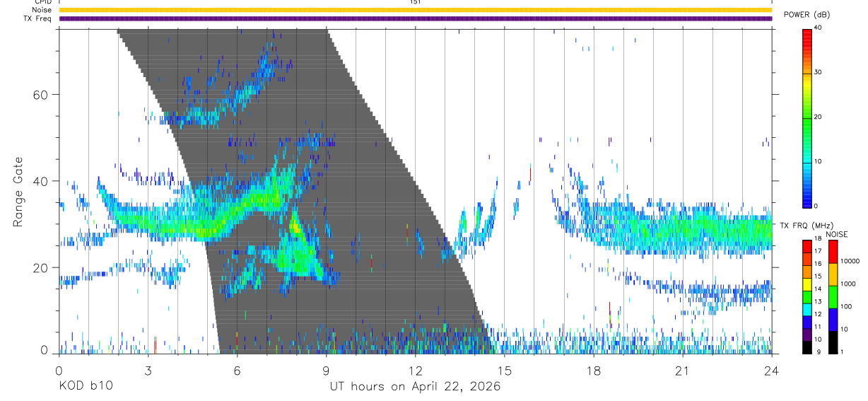Click the 'KOD b10' radar beam label
The width and height of the screenshot is (868, 401).
pos(86,386)
